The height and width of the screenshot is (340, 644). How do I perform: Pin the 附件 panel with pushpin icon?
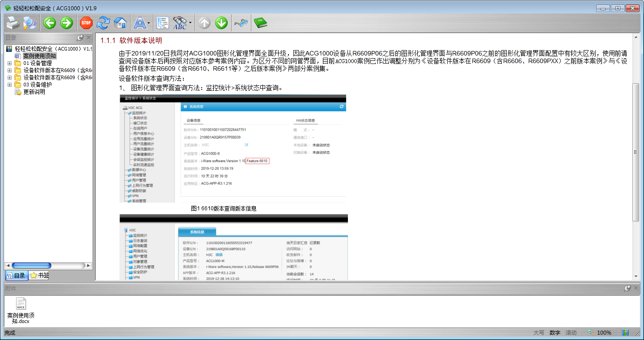click(x=628, y=288)
